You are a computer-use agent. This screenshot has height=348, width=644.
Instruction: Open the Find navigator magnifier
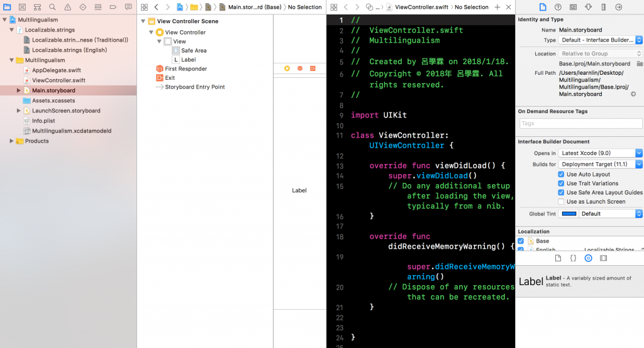click(x=52, y=7)
